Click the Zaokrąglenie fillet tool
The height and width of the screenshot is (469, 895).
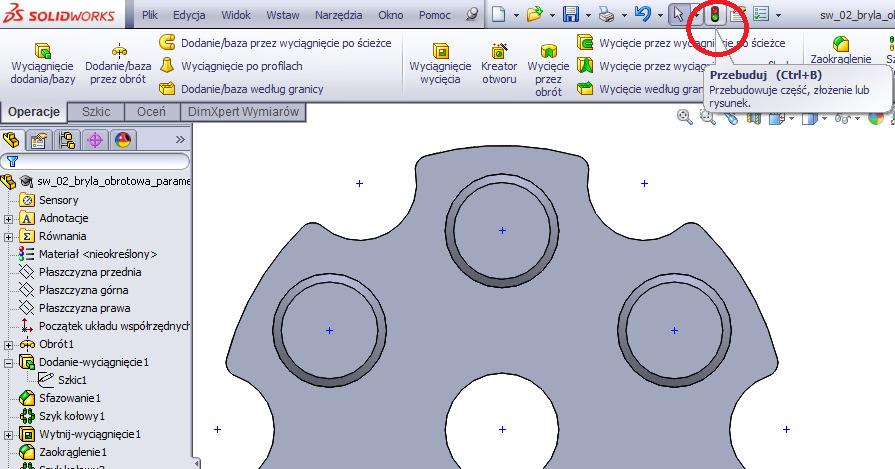click(x=841, y=50)
